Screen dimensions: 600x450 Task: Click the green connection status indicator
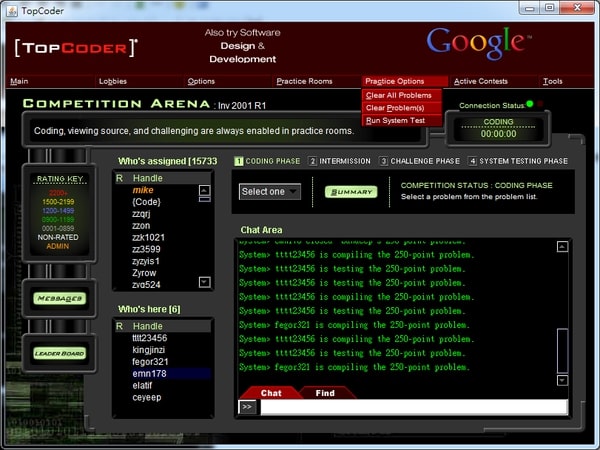[x=530, y=104]
